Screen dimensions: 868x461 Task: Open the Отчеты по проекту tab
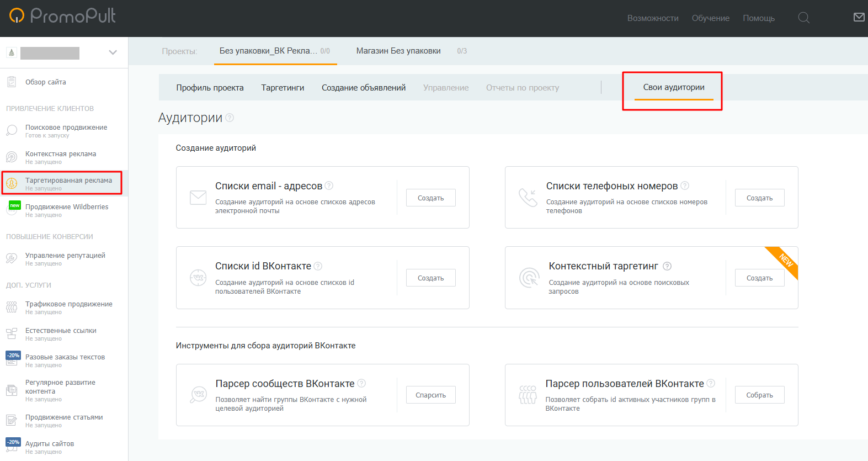(x=523, y=88)
